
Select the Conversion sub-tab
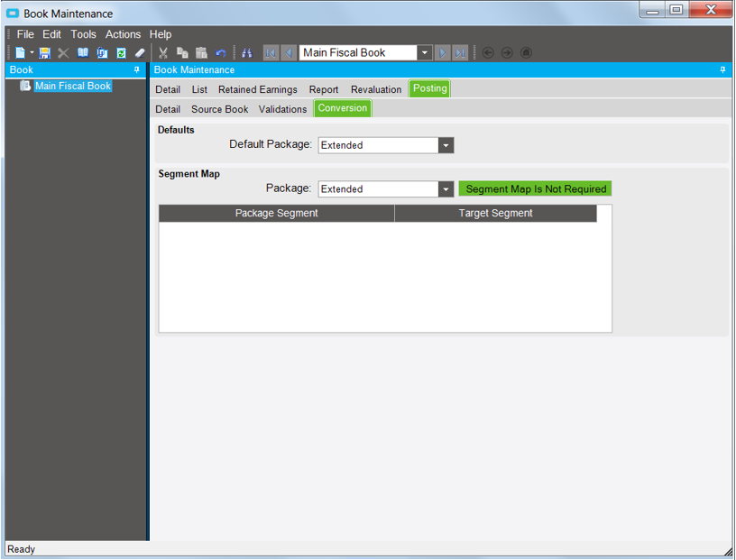[343, 108]
